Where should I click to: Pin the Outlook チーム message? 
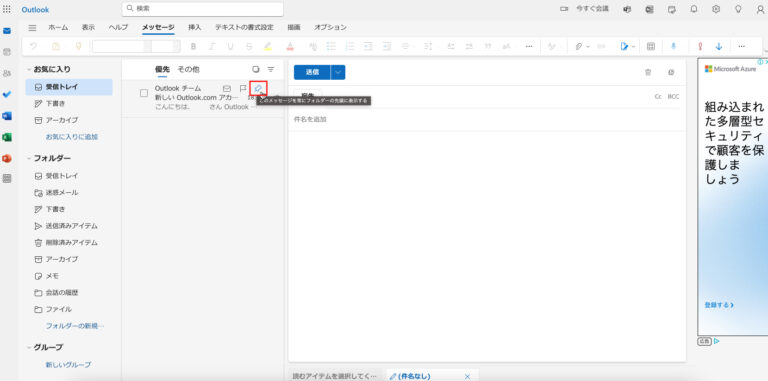pyautogui.click(x=258, y=88)
